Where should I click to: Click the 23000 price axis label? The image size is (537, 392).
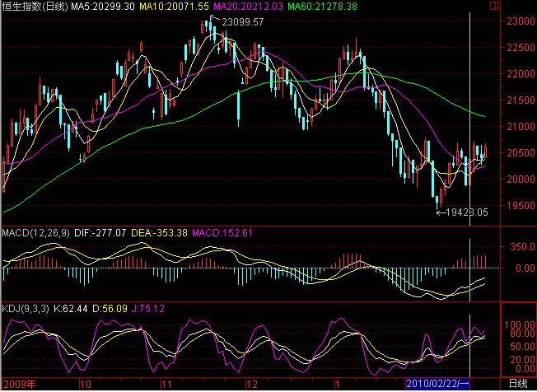tap(521, 21)
